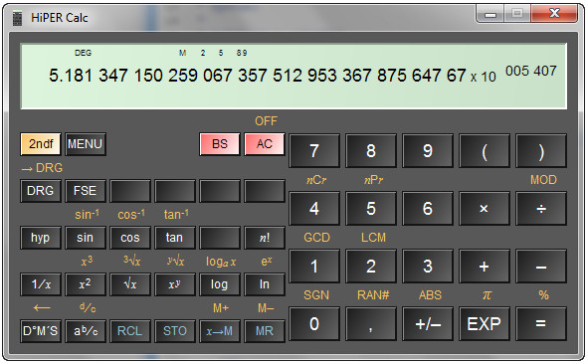Image resolution: width=588 pixels, height=364 pixels.
Task: Click the decimal comma key
Action: [371, 324]
